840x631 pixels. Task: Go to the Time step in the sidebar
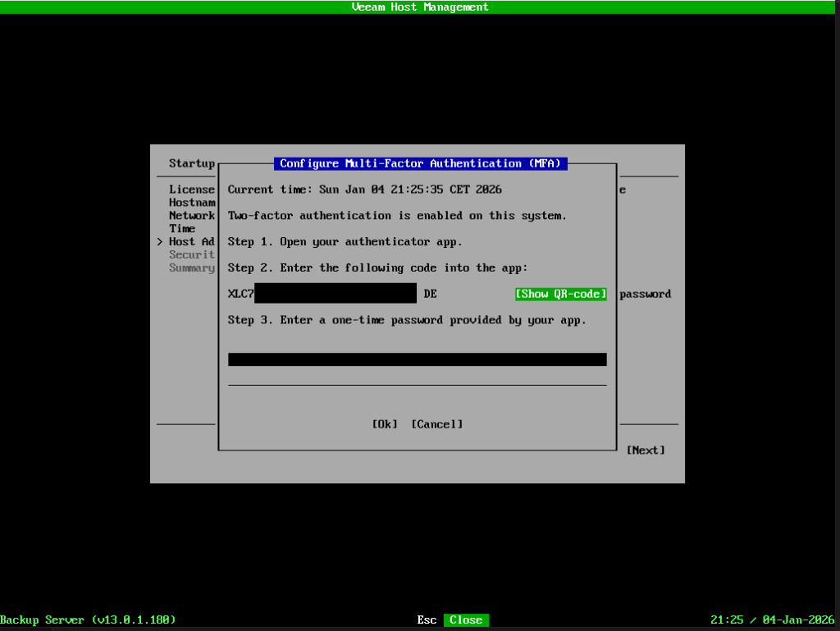[182, 229]
